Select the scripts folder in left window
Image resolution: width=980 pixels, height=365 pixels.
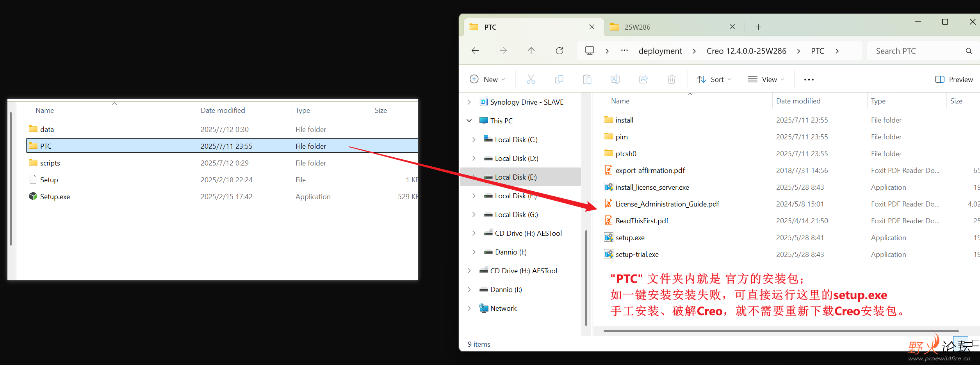point(50,163)
